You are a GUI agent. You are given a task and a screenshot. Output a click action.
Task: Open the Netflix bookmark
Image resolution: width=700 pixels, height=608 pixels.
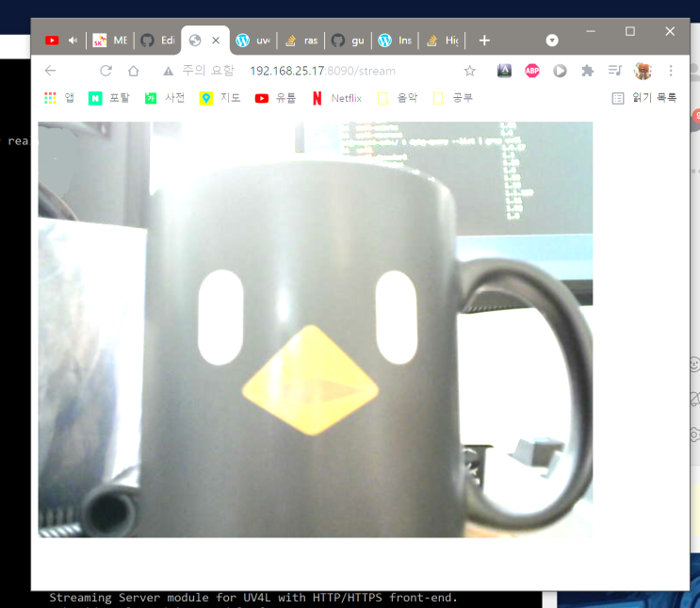click(337, 98)
